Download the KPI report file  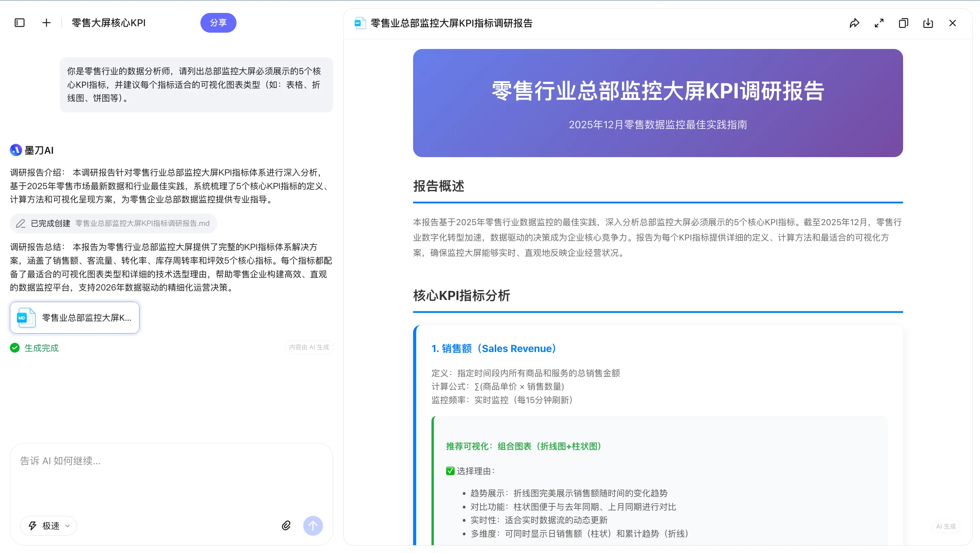coord(928,23)
